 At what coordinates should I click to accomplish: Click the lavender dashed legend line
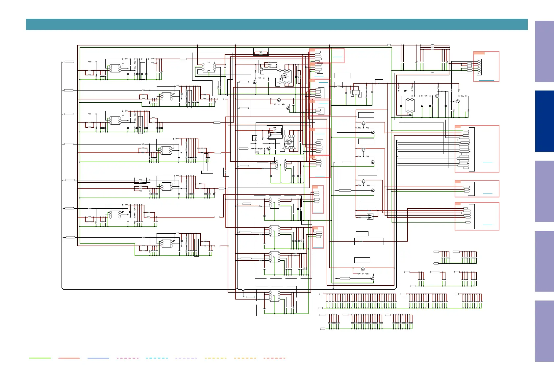[x=186, y=358]
